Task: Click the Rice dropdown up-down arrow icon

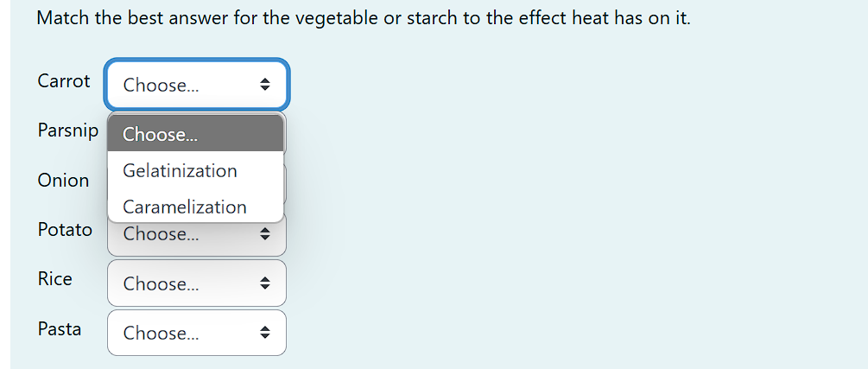Action: pyautogui.click(x=265, y=283)
